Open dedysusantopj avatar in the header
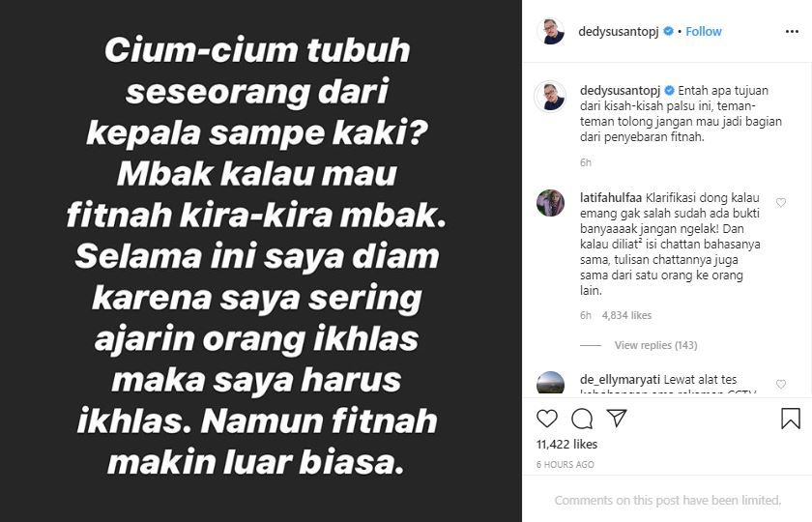 click(551, 32)
